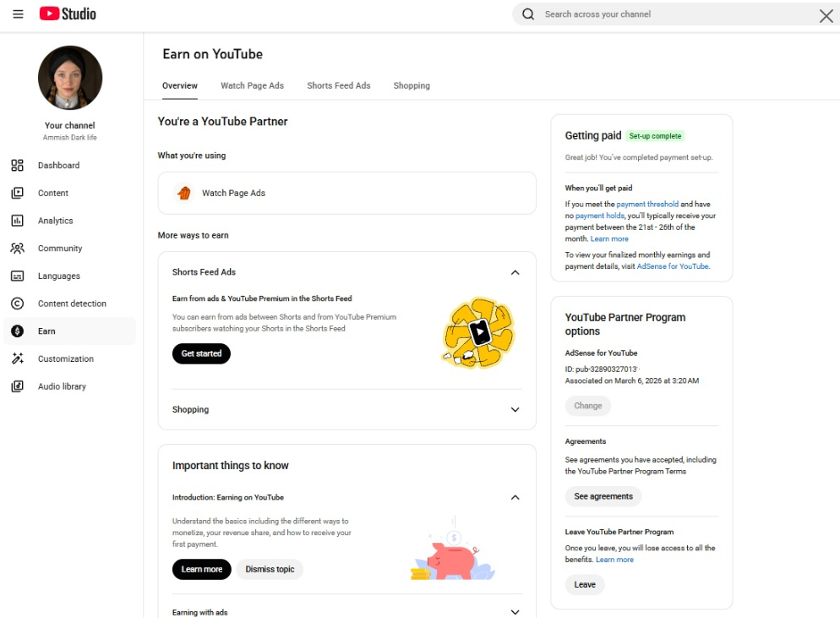Open Content detection in sidebar
This screenshot has height=618, width=840.
point(69,304)
